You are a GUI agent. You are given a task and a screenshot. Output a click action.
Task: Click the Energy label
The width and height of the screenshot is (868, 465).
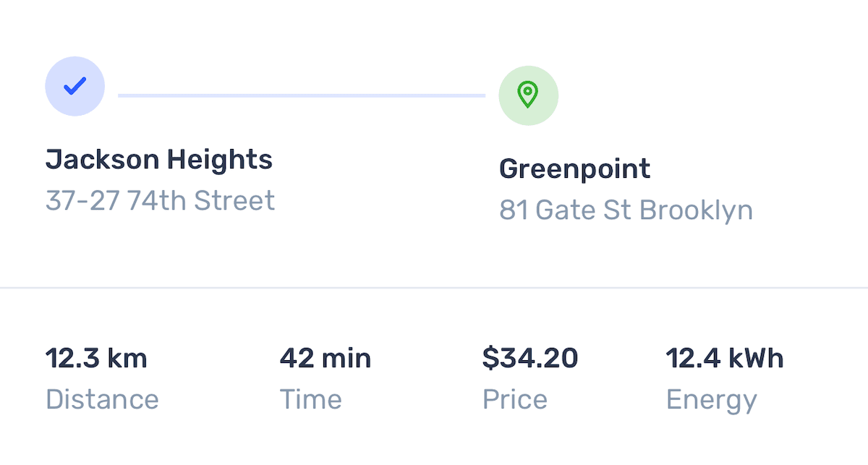point(712,399)
